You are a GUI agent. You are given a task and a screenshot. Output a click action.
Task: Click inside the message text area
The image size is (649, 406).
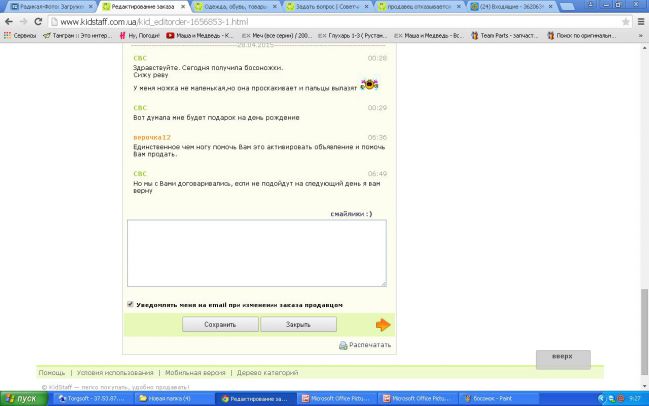pos(256,253)
